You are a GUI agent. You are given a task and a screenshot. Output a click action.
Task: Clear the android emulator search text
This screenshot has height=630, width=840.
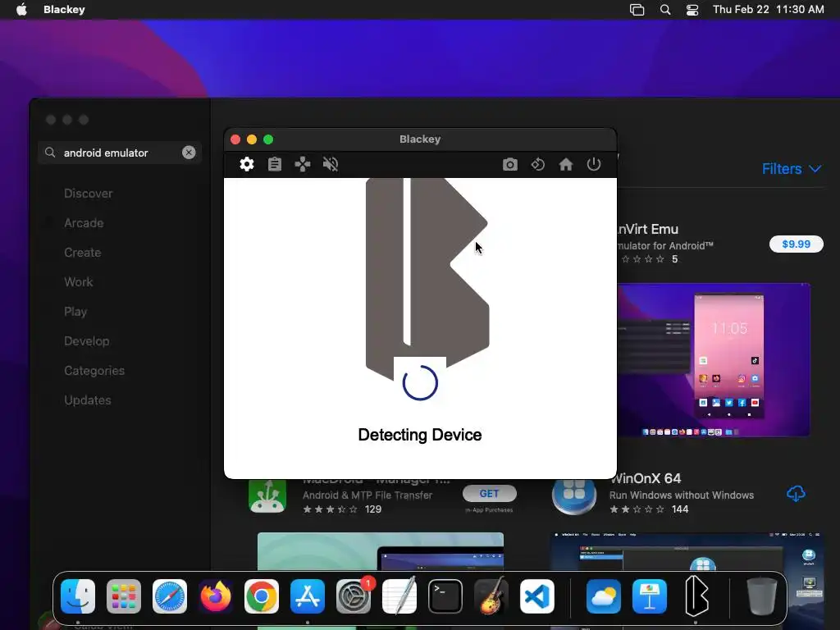189,153
